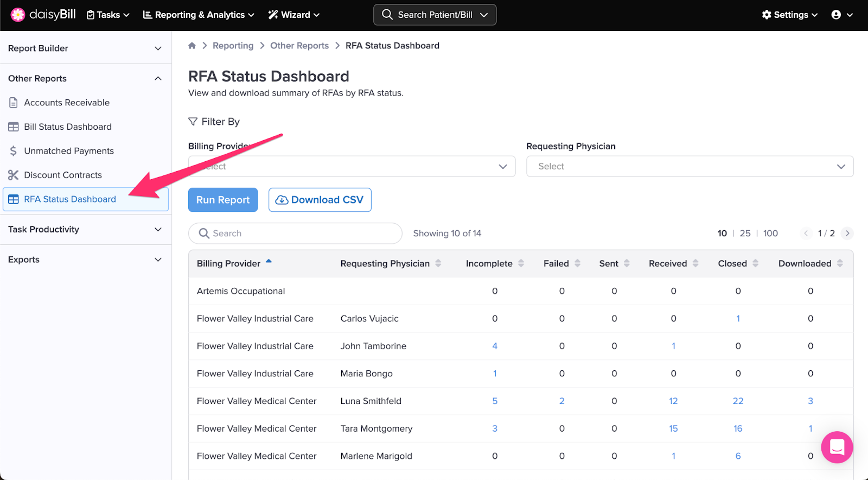Viewport: 868px width, 480px height.
Task: Click the Run Report button
Action: tap(223, 200)
